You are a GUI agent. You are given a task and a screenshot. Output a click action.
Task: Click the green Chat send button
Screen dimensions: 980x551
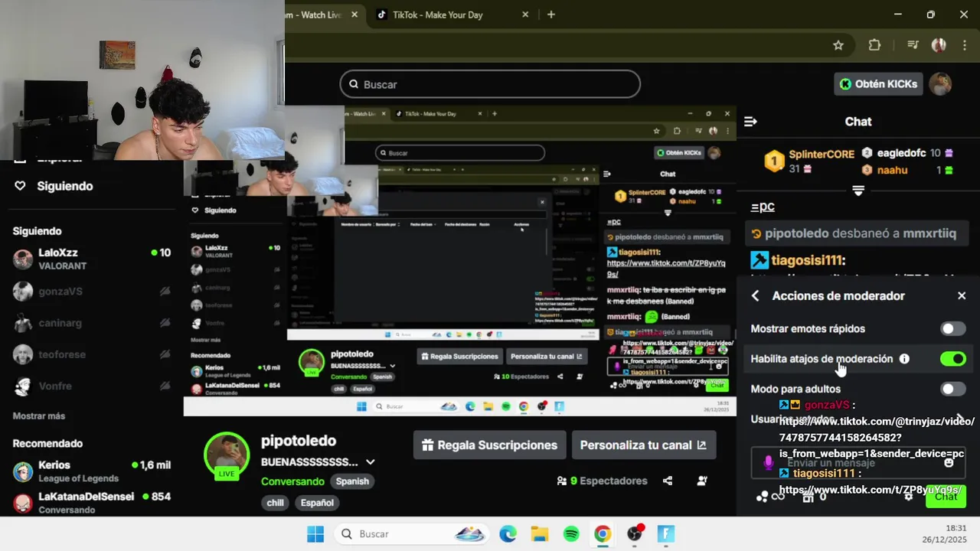(946, 497)
